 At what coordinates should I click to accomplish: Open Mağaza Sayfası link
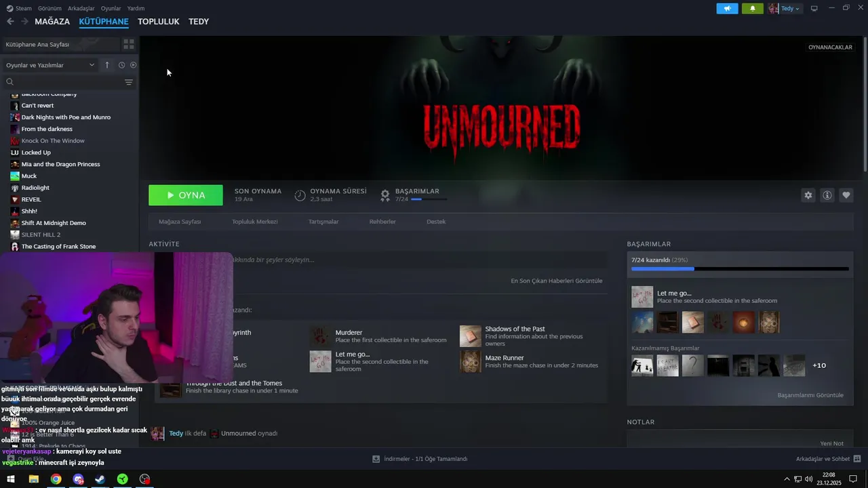tap(180, 222)
